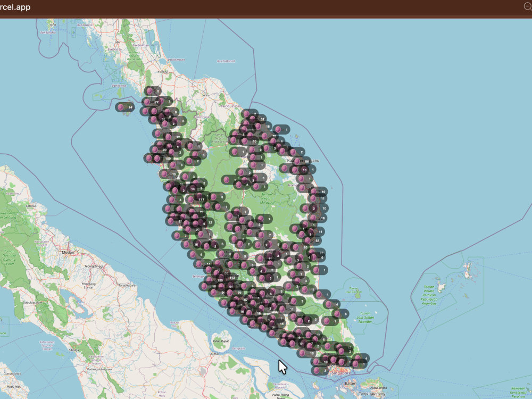The height and width of the screenshot is (399, 532).
Task: Select the cluster marker labeled 72
Action: pyautogui.click(x=152, y=102)
